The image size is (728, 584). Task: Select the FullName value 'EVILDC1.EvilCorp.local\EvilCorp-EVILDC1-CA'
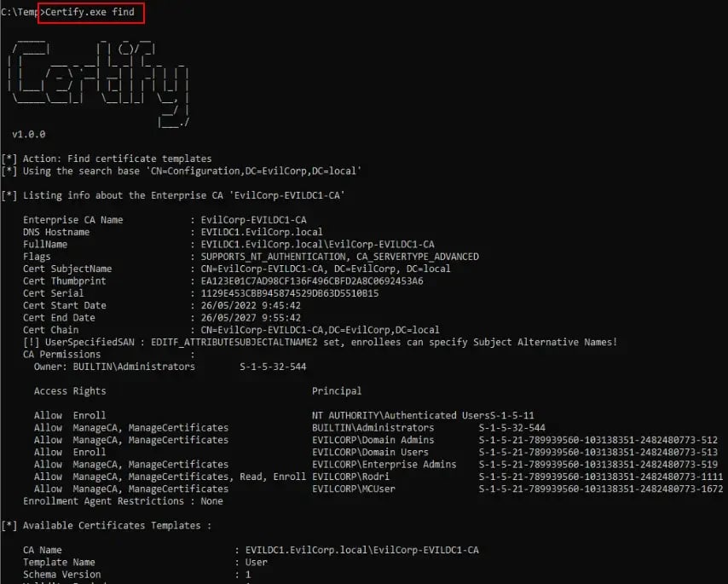click(x=318, y=245)
